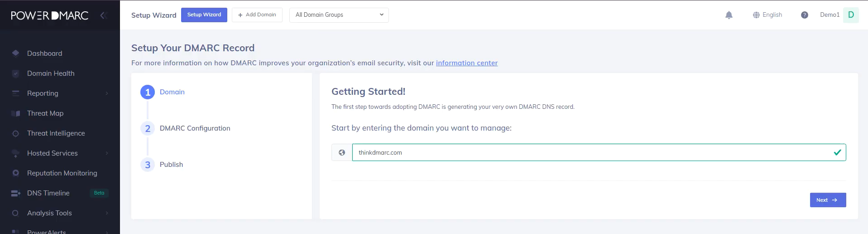Expand the Reporting submenu
Viewport: 868px width, 234px height.
(107, 93)
